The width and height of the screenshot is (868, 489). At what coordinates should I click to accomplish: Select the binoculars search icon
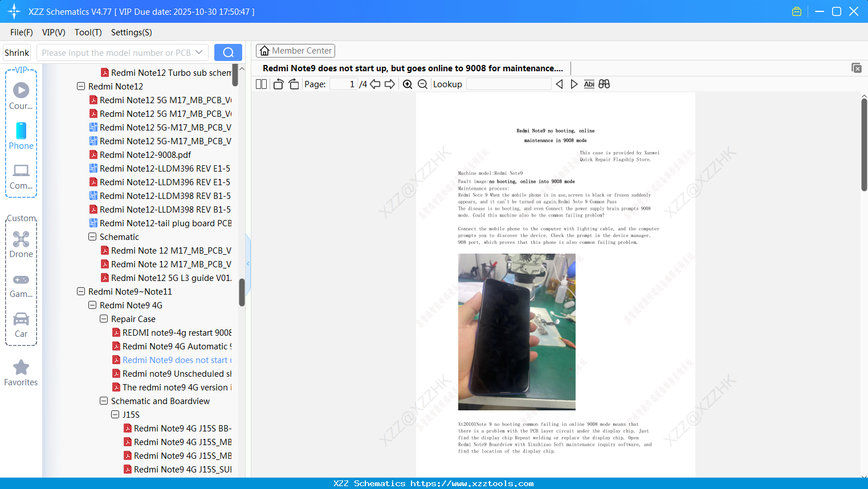604,84
